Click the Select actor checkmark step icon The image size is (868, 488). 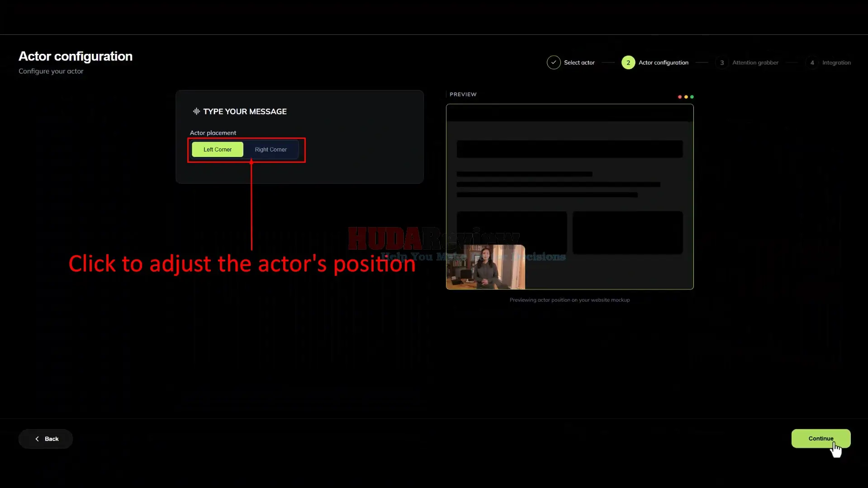coord(553,62)
